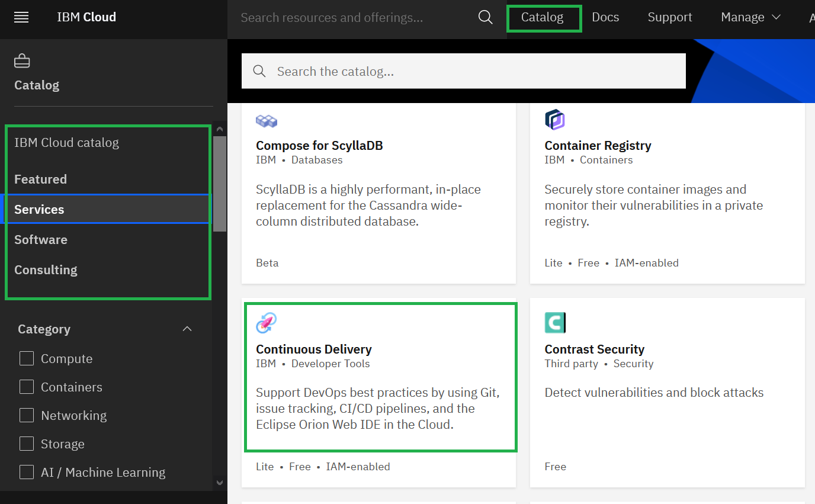Focus the Search the catalog field
Image resolution: width=815 pixels, height=504 pixels.
(464, 71)
